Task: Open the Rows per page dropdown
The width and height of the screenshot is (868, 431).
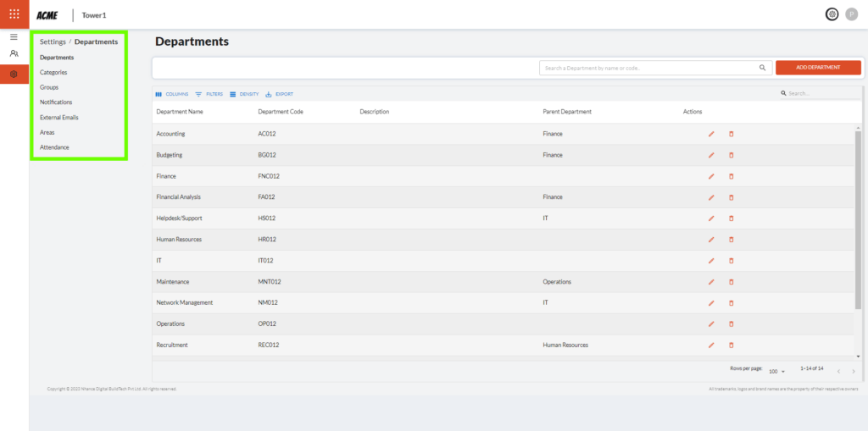Action: (776, 372)
